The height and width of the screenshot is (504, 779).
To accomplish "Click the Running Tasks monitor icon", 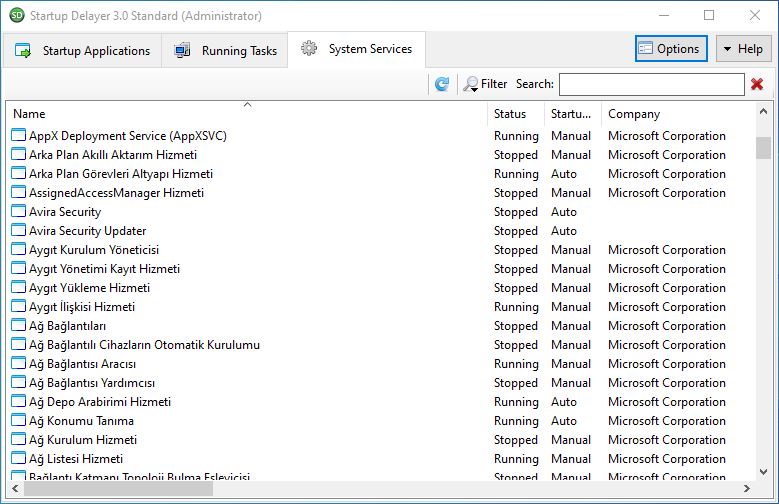I will point(182,50).
